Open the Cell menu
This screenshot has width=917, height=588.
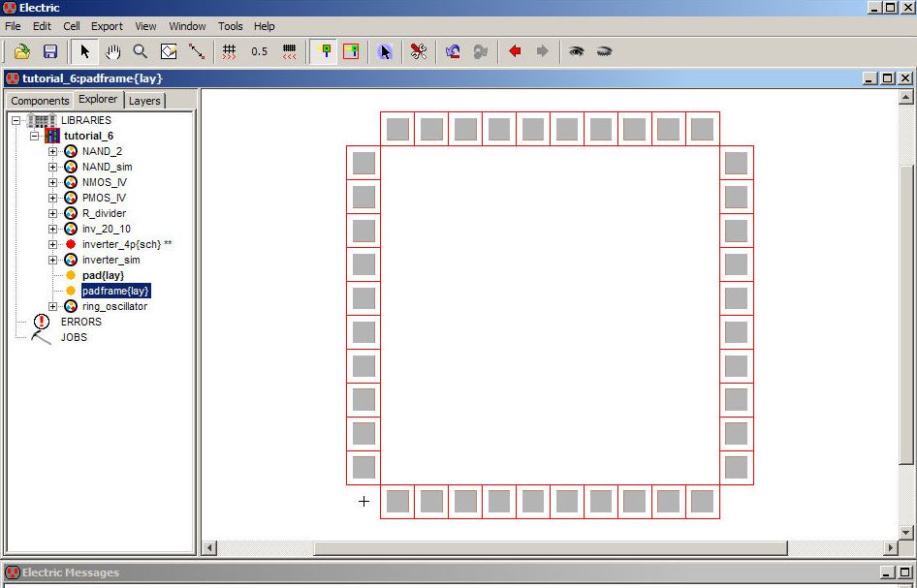coord(72,26)
